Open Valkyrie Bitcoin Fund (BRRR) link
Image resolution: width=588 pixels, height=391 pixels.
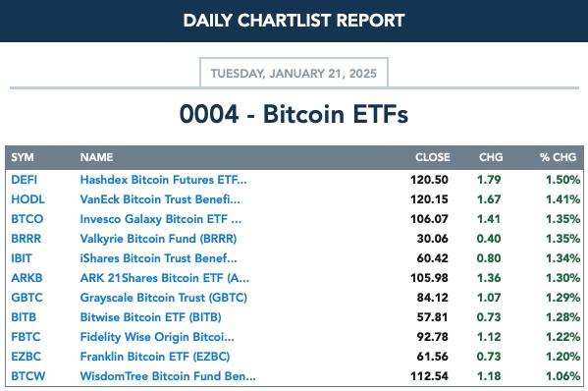click(x=158, y=239)
